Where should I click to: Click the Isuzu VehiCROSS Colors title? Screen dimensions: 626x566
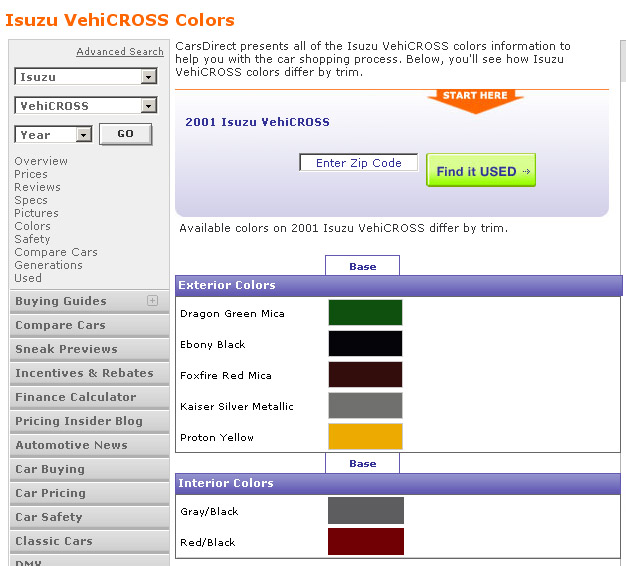(x=120, y=20)
